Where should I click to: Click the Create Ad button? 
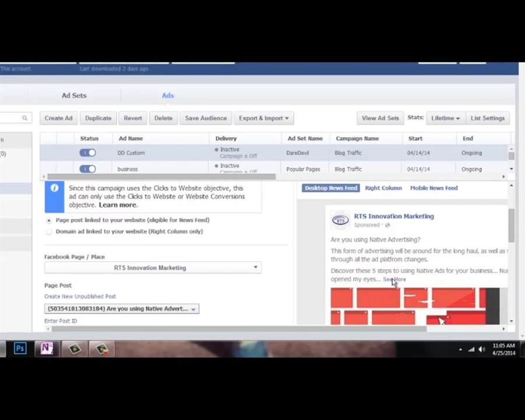pyautogui.click(x=58, y=118)
